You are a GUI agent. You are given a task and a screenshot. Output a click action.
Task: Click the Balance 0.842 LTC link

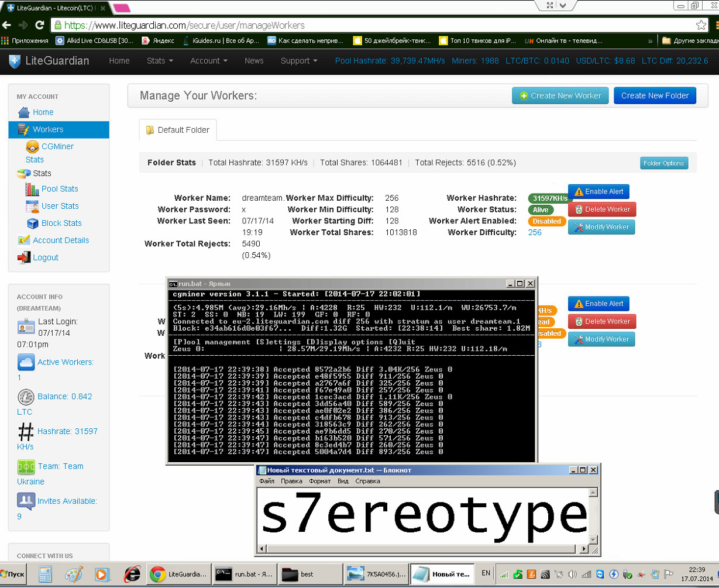(x=54, y=403)
